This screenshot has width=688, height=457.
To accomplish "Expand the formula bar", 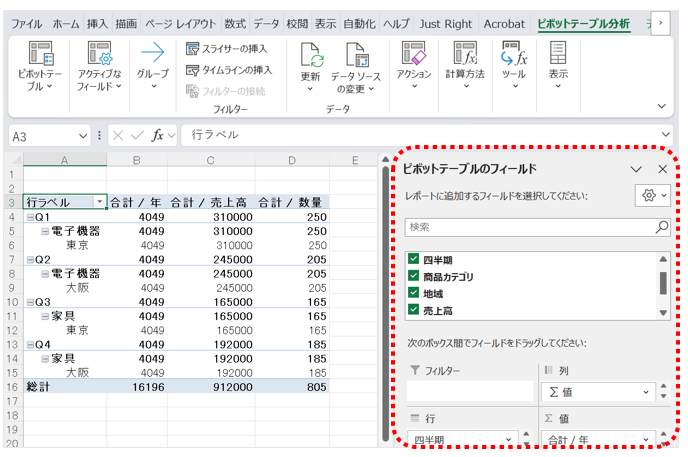I will click(666, 135).
